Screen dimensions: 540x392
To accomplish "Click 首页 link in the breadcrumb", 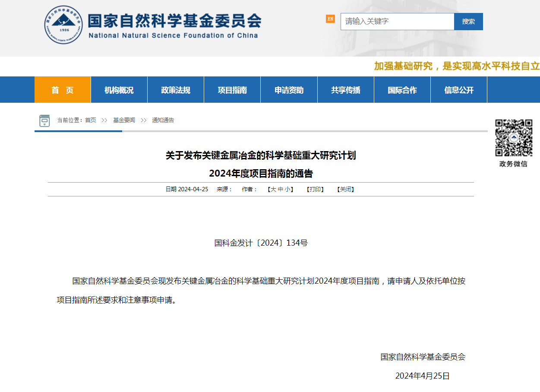I will pyautogui.click(x=91, y=120).
